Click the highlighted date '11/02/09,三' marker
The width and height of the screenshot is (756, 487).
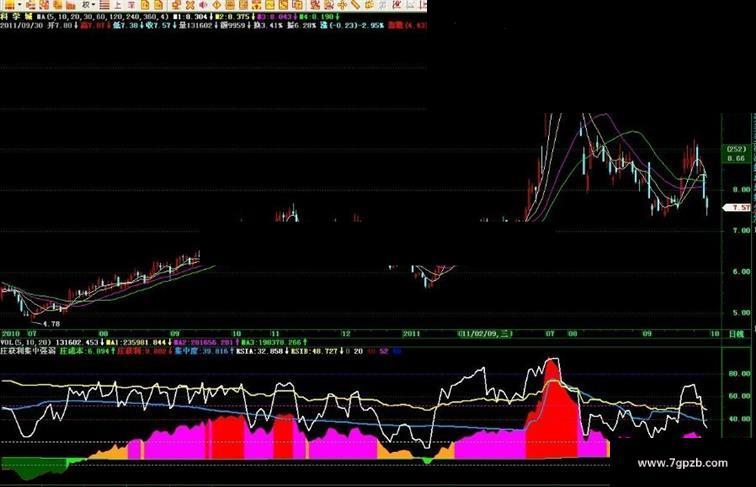coord(486,333)
